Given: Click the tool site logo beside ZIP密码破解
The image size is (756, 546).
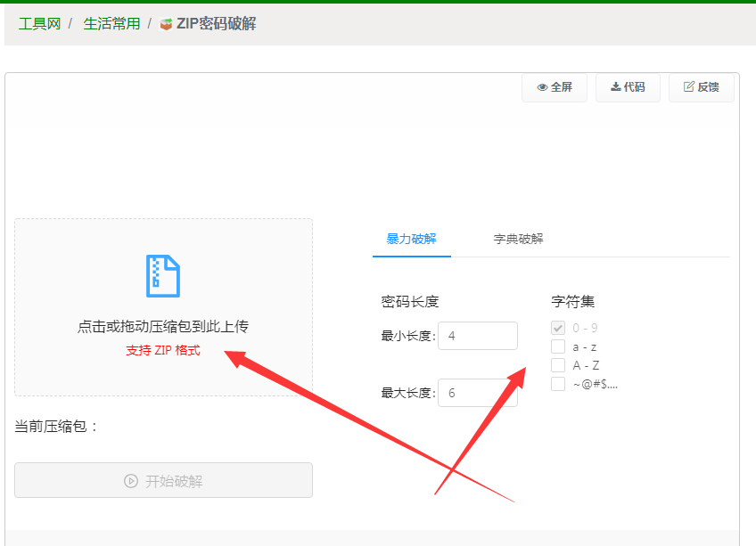Looking at the screenshot, I should click(x=164, y=24).
